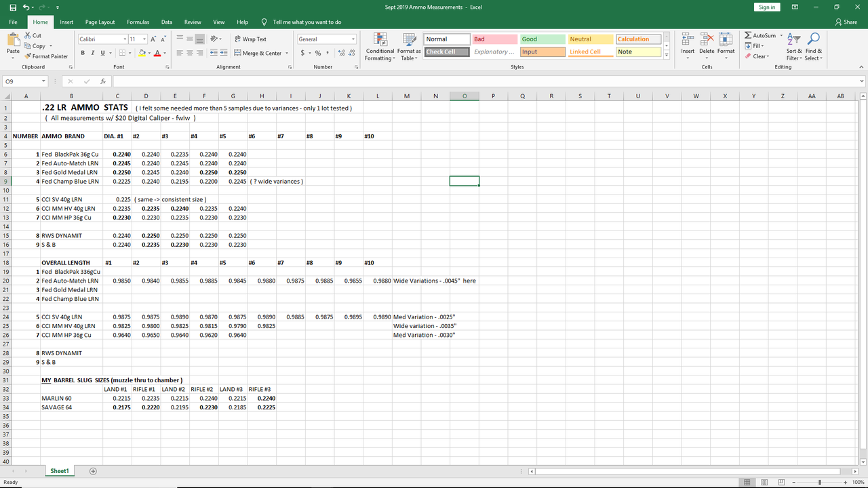868x488 pixels.
Task: Toggle Italic formatting
Action: click(93, 53)
